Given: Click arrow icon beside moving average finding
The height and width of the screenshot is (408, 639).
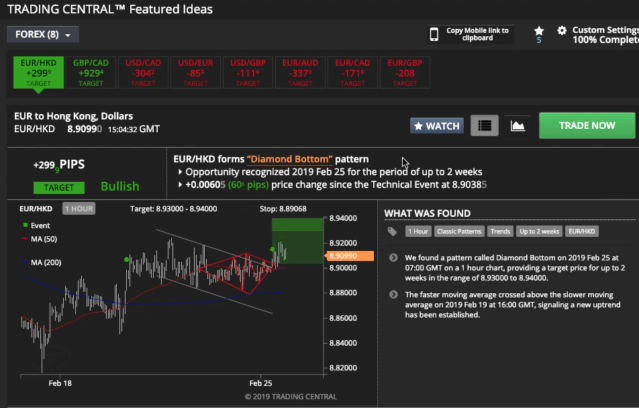Looking at the screenshot, I should 393,294.
